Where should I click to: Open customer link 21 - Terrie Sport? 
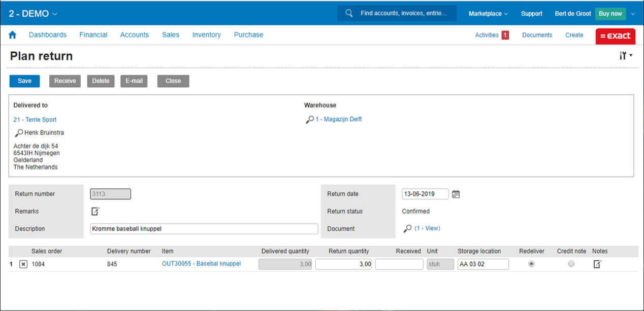point(35,120)
